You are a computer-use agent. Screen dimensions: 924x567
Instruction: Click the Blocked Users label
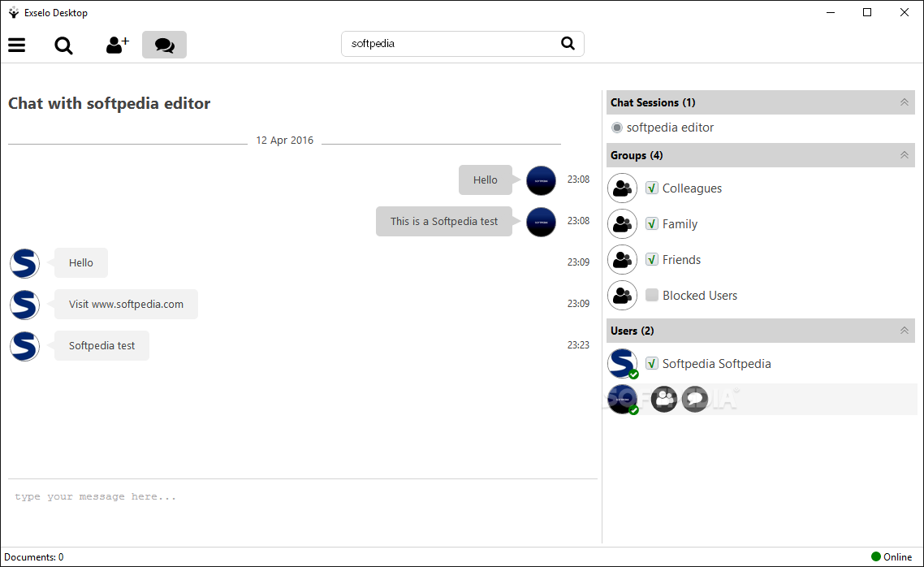coord(699,296)
